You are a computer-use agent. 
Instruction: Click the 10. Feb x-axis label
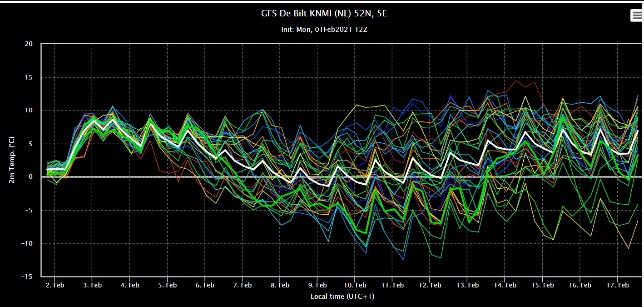tap(355, 285)
